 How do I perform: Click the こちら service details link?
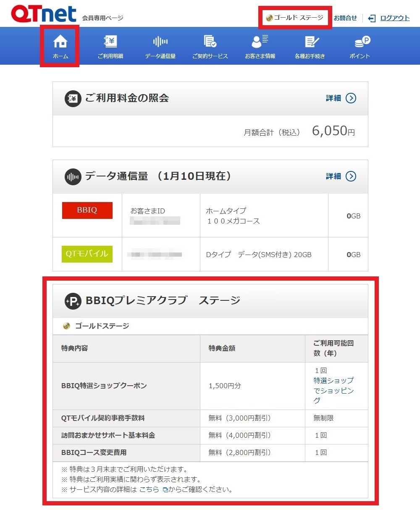(x=149, y=489)
